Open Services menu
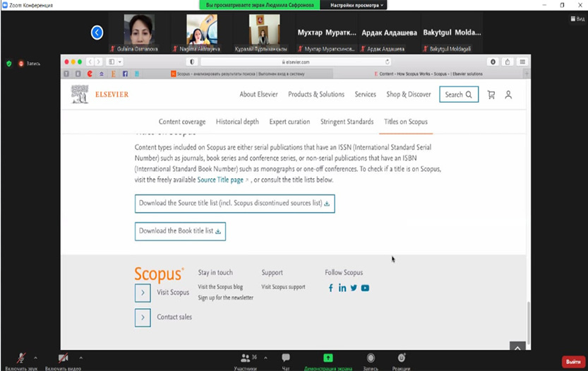Image resolution: width=588 pixels, height=371 pixels. [x=365, y=94]
